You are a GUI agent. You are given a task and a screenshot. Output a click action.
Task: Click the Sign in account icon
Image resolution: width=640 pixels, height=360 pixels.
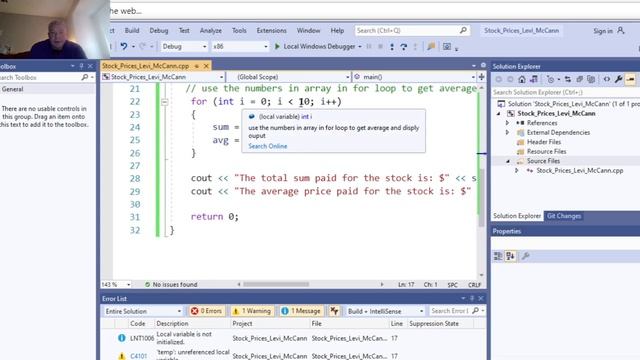[621, 30]
